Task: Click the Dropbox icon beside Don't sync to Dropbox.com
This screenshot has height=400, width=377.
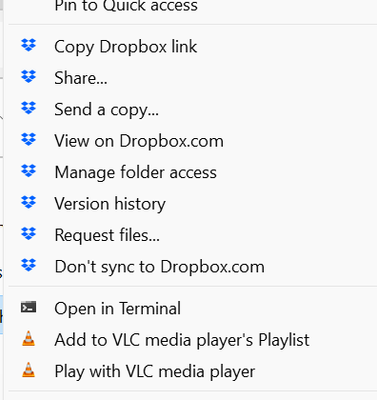Action: point(29,265)
